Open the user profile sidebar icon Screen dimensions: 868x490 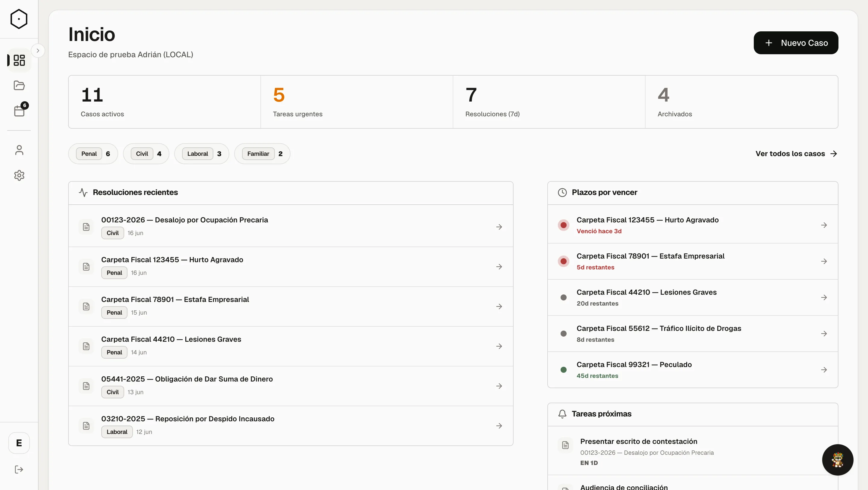tap(19, 150)
